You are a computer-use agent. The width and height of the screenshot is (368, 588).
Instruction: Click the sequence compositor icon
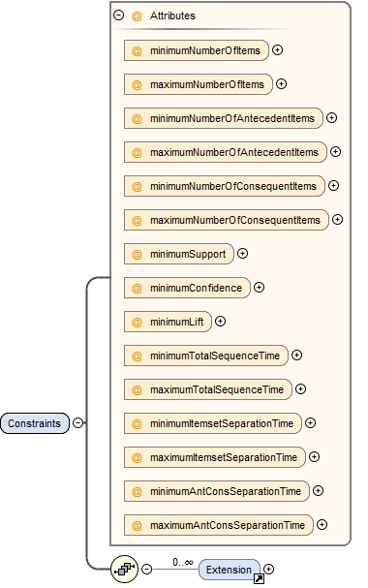tap(124, 570)
